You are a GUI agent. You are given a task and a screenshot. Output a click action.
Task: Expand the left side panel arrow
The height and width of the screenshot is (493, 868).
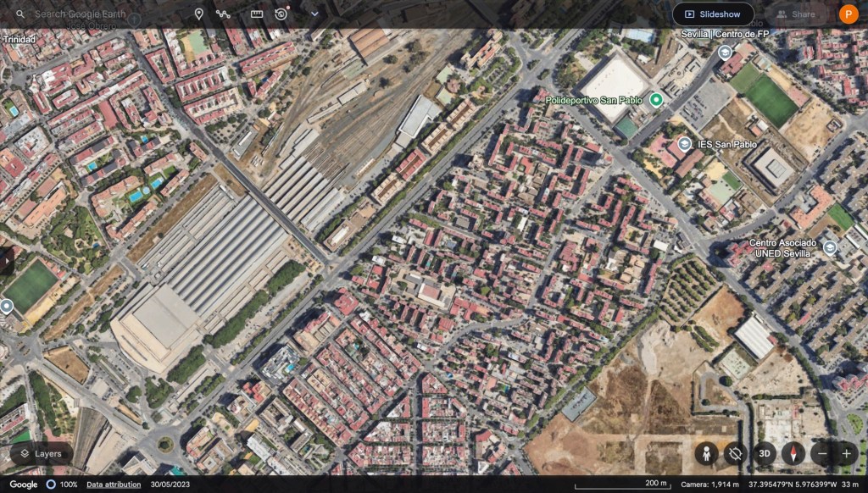tap(6, 260)
